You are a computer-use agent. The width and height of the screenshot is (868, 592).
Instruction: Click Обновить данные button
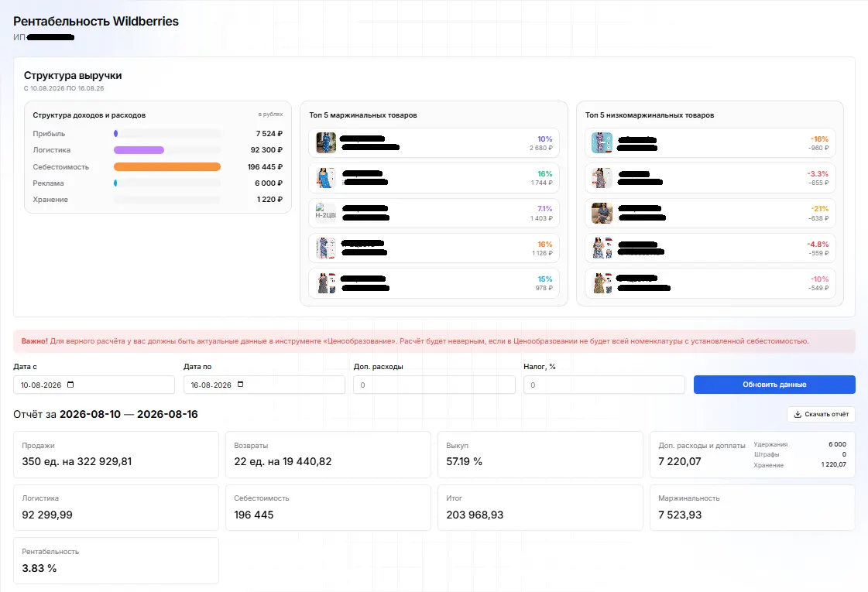click(774, 385)
